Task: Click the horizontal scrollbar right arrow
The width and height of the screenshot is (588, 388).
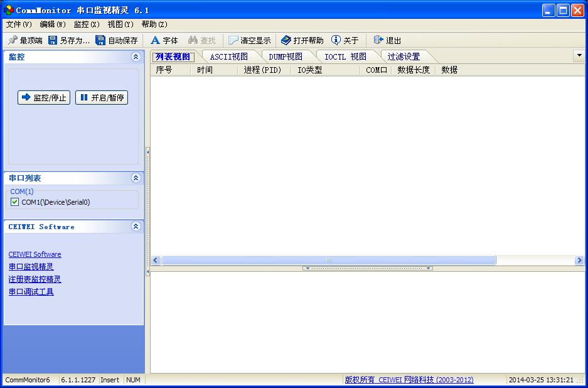Action: 579,260
